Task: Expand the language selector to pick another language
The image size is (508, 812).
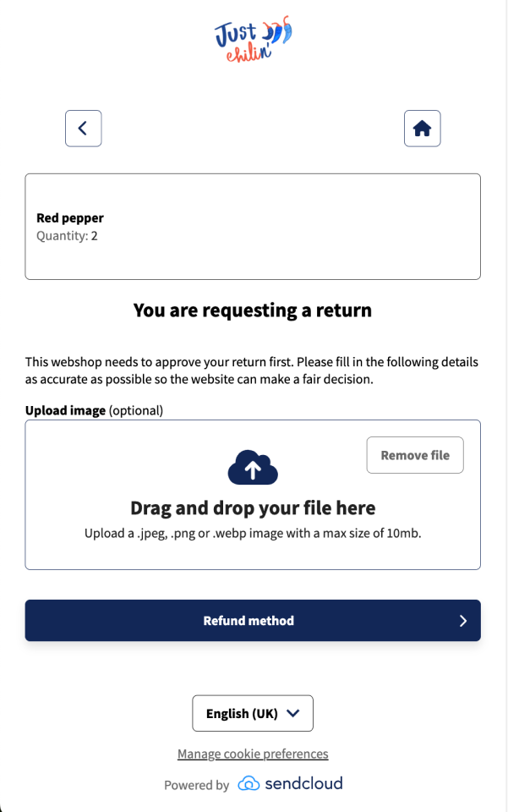Action: [x=253, y=713]
